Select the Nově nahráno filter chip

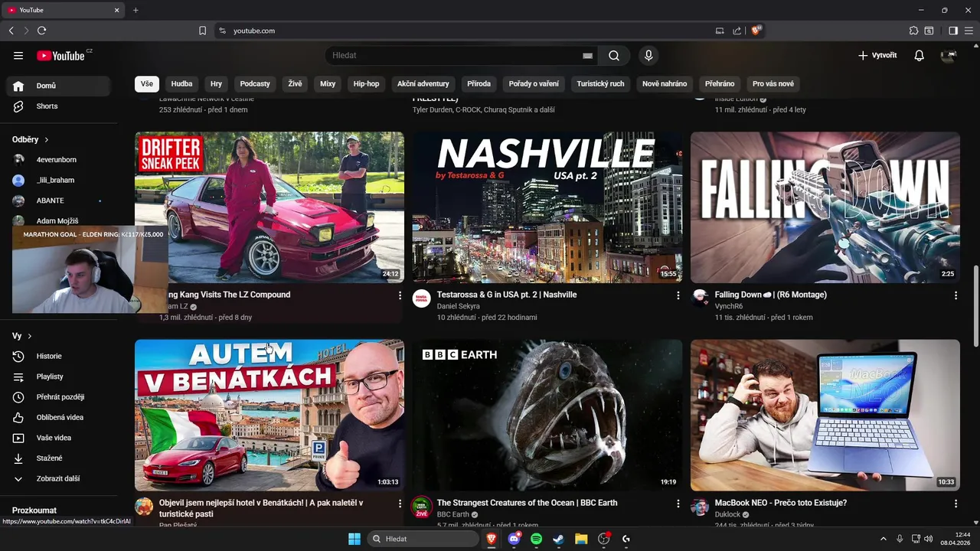coord(665,83)
